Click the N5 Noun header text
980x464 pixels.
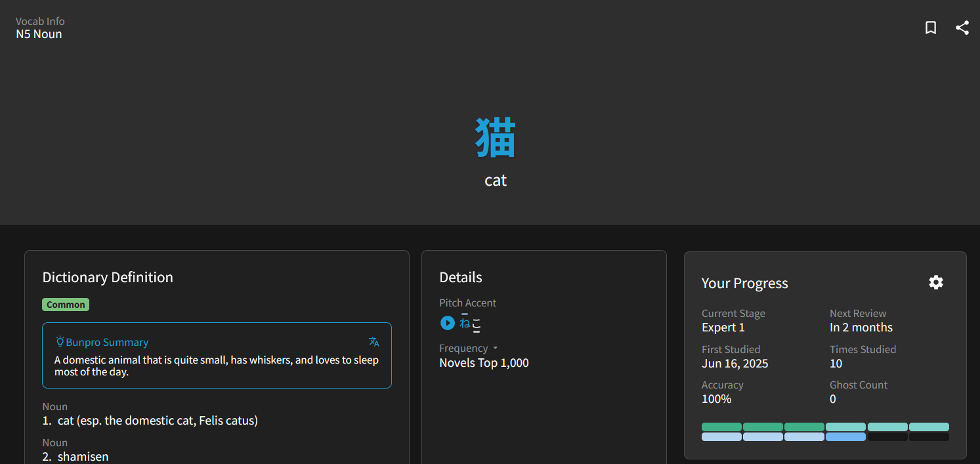pyautogui.click(x=39, y=34)
